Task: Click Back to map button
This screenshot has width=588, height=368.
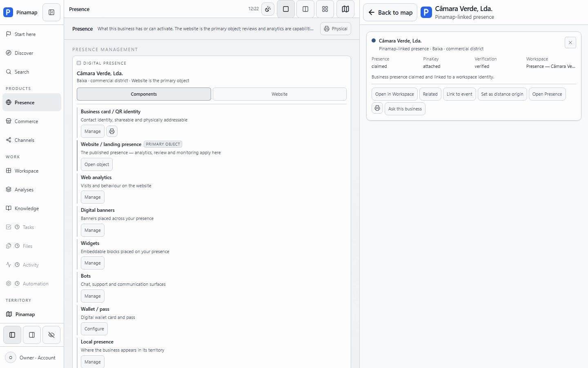Action: (390, 12)
